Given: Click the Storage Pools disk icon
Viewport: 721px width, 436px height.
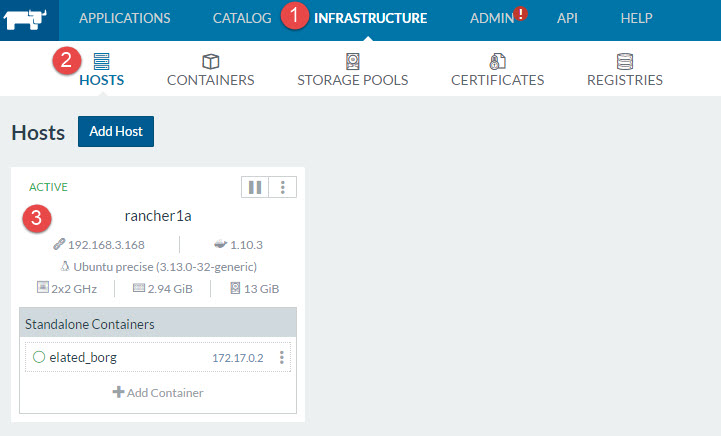Looking at the screenshot, I should coord(352,61).
